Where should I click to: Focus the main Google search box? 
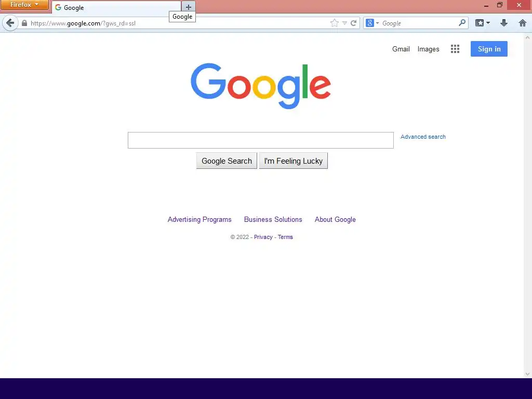tap(261, 140)
